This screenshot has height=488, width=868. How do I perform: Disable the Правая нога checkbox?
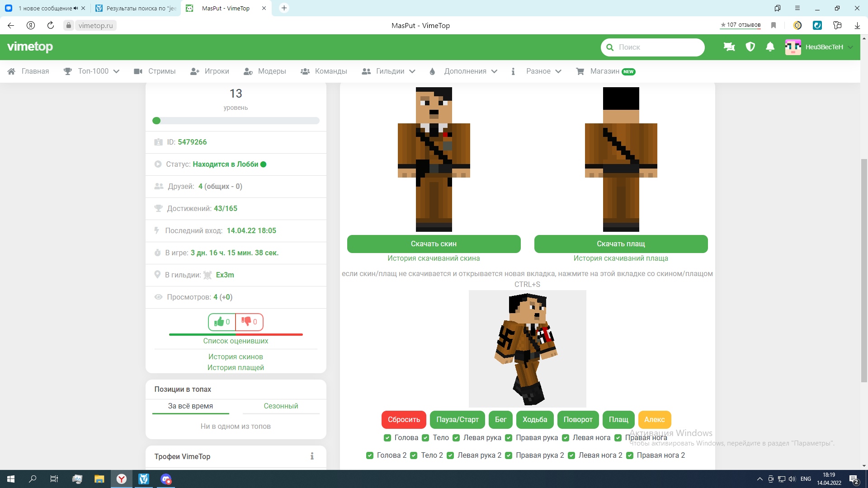[x=618, y=438]
